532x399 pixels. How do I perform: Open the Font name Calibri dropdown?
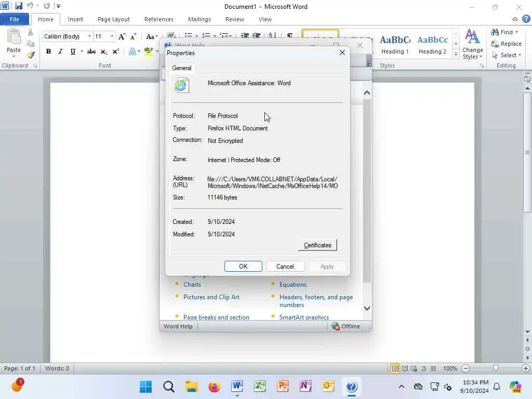(x=89, y=36)
